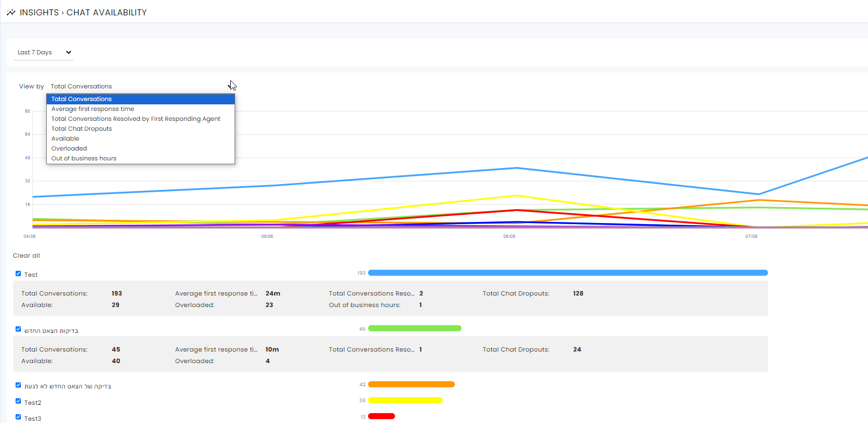Click the Test team name label
This screenshot has width=868, height=423.
31,275
